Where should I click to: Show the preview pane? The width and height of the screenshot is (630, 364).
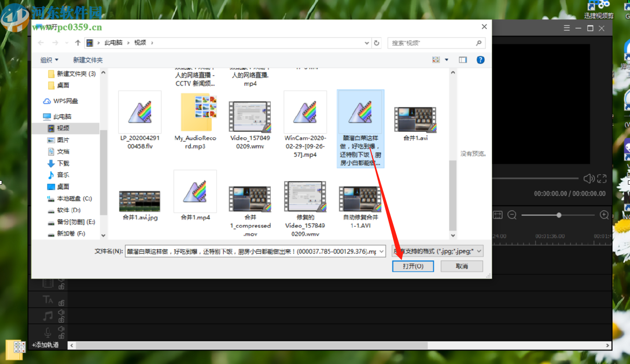tap(462, 60)
